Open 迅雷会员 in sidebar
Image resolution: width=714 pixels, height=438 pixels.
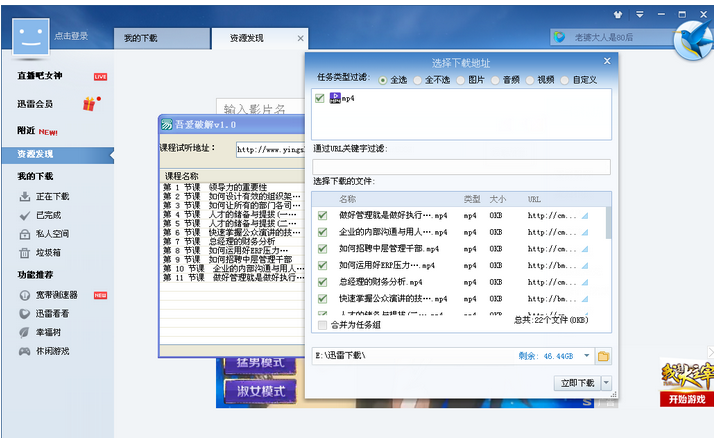(35, 104)
